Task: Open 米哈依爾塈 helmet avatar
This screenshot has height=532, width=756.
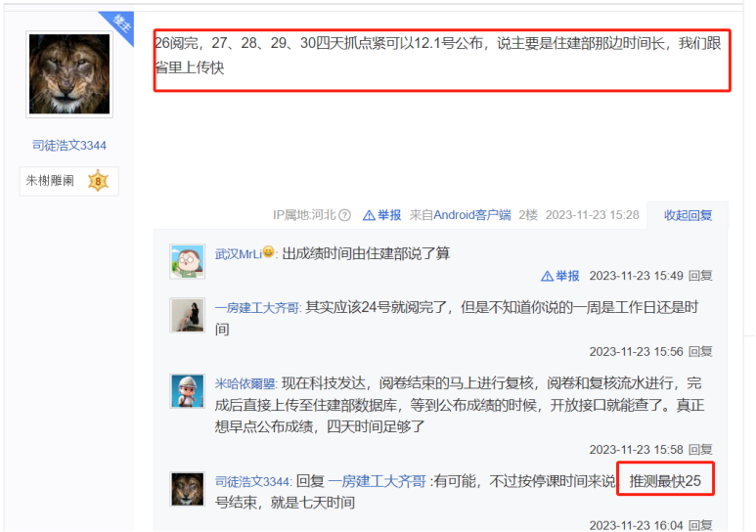Action: coord(188,390)
